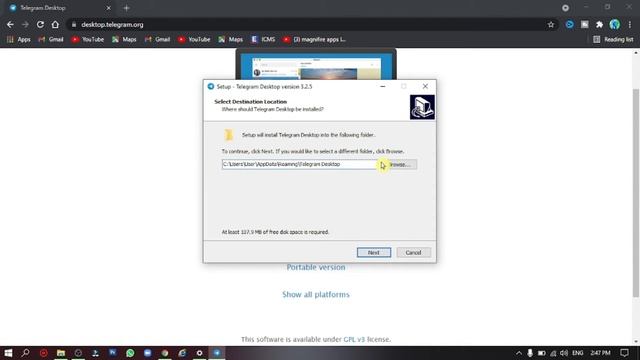The image size is (640, 360).
Task: Click Next in Telegram Setup dialog
Action: click(373, 252)
